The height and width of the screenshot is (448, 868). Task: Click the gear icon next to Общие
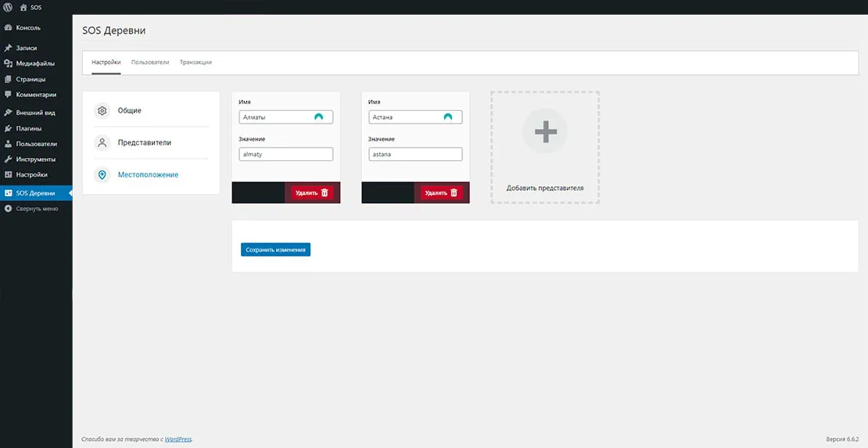click(102, 111)
